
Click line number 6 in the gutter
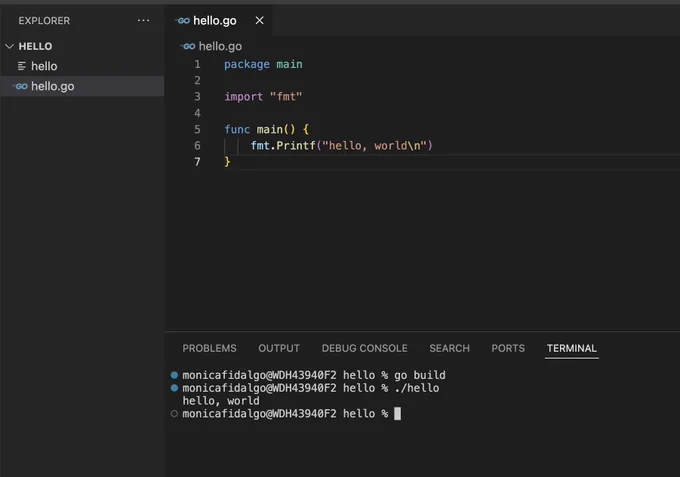pyautogui.click(x=197, y=145)
